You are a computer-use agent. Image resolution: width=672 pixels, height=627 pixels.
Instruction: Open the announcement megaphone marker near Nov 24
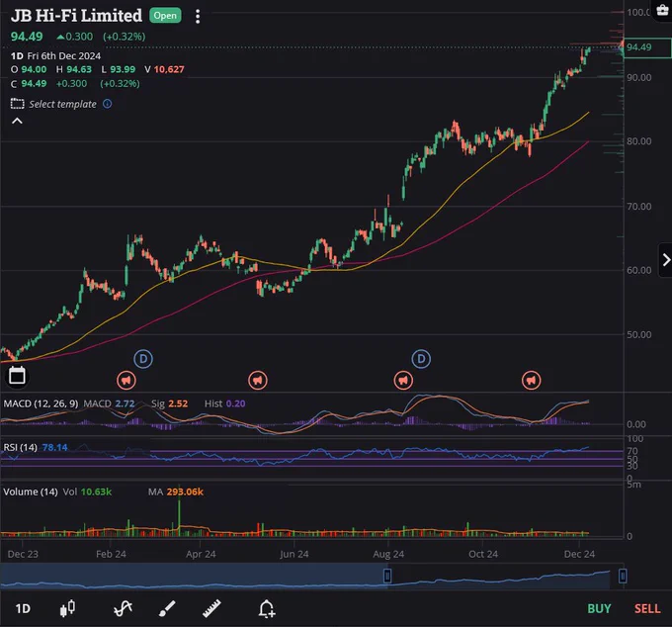pyautogui.click(x=531, y=380)
